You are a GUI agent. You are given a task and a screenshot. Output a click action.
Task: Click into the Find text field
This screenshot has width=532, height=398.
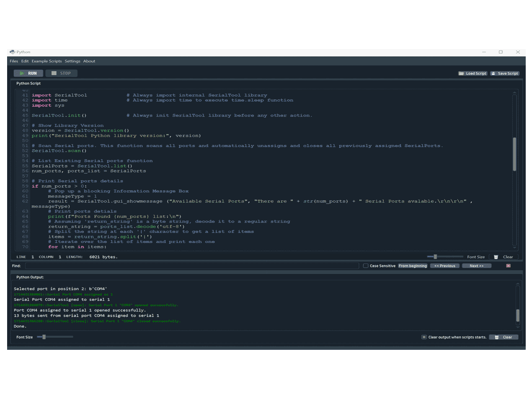(192, 266)
